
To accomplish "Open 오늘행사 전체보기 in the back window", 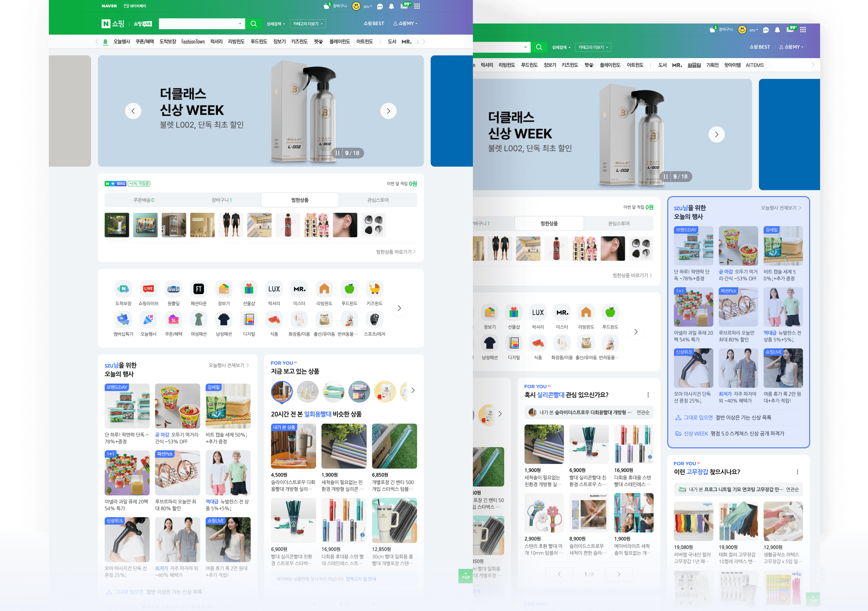I will (781, 208).
